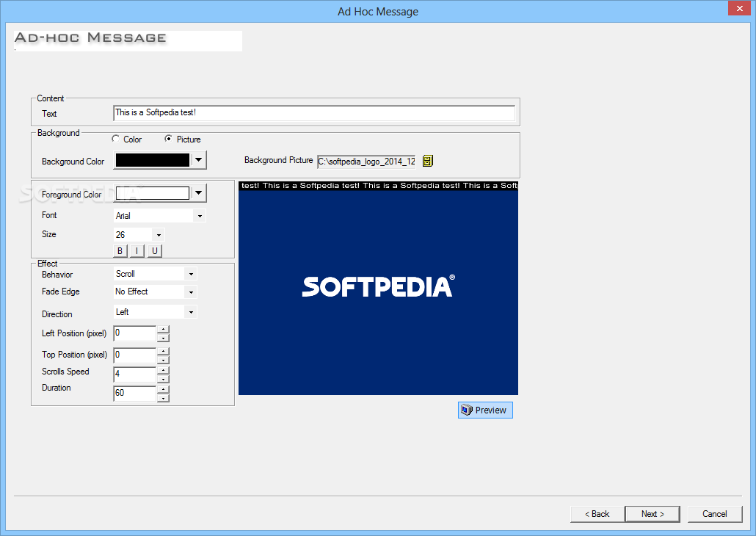Screen dimensions: 756x536
Task: Click the Background Picture path field
Action: coord(366,161)
